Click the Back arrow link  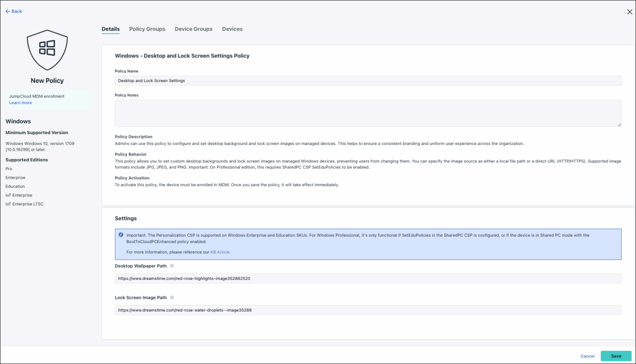click(x=14, y=11)
